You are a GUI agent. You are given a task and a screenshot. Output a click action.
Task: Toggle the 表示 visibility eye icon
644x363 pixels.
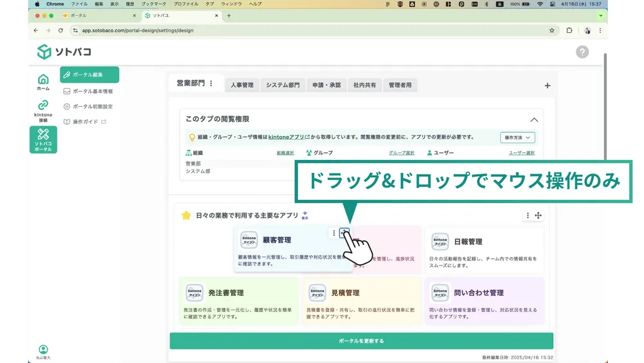coord(305,215)
